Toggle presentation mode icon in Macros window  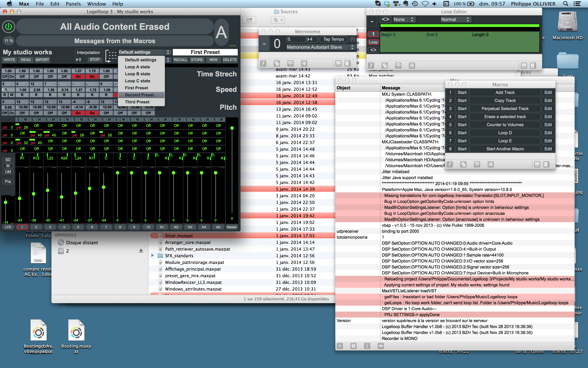(477, 165)
